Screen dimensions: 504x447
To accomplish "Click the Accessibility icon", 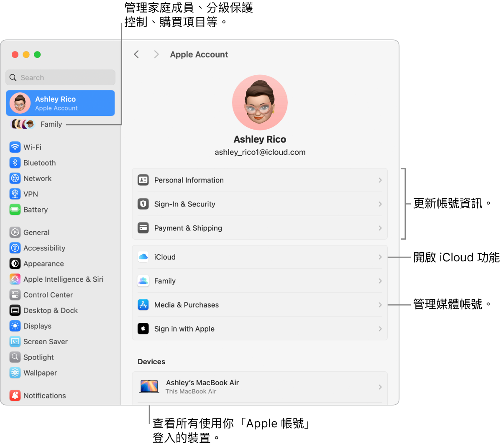I will click(15, 248).
